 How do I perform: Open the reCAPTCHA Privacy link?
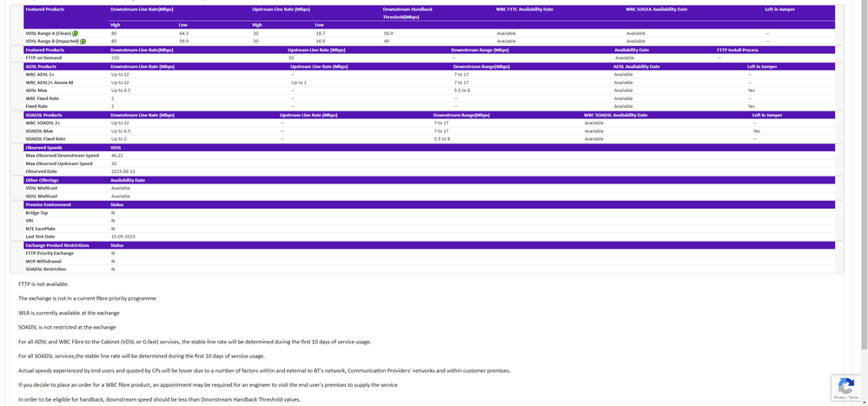839,396
